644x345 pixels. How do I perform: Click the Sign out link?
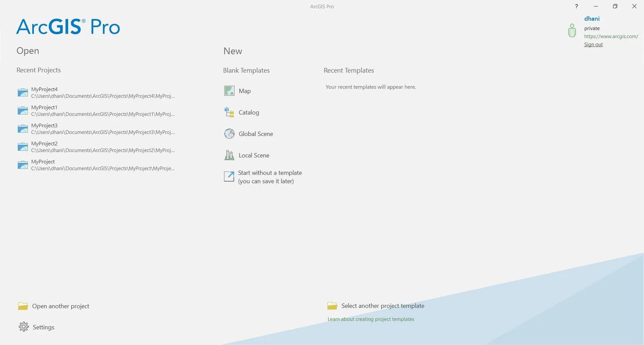(593, 45)
